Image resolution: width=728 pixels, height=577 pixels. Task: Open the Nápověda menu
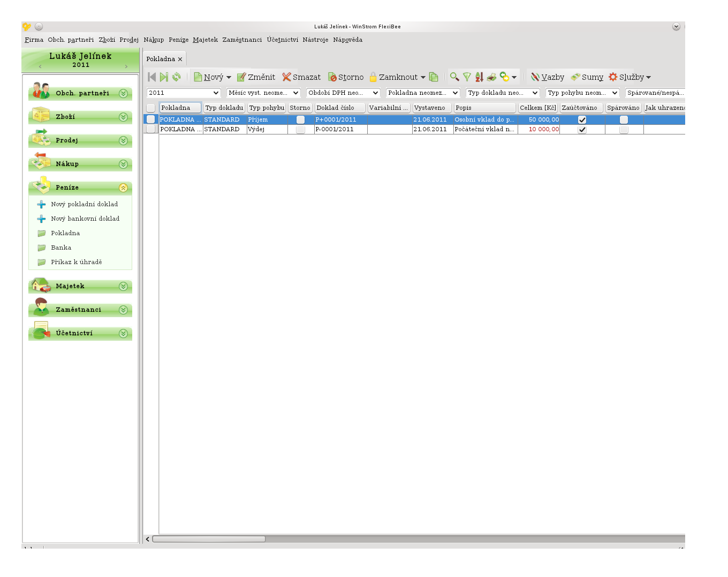click(x=347, y=40)
